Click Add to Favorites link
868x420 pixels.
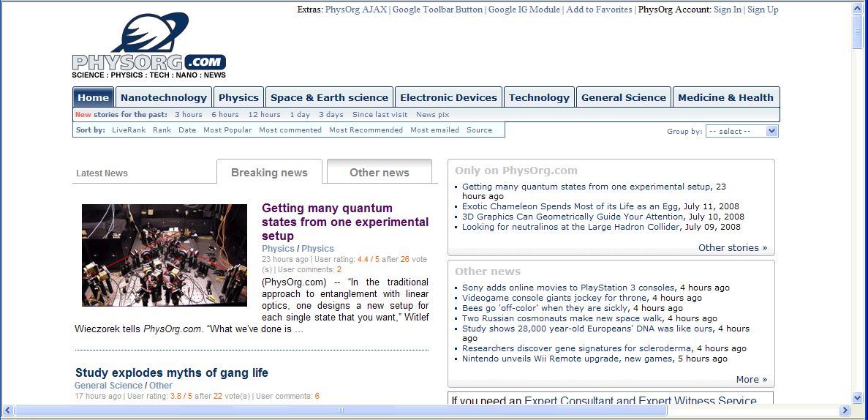point(599,10)
